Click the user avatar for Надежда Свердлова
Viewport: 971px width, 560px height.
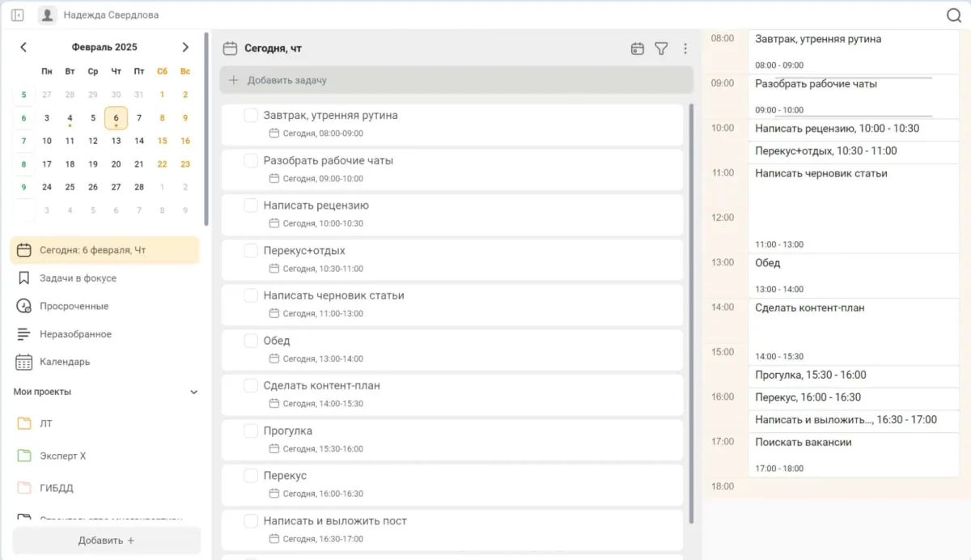click(x=48, y=15)
